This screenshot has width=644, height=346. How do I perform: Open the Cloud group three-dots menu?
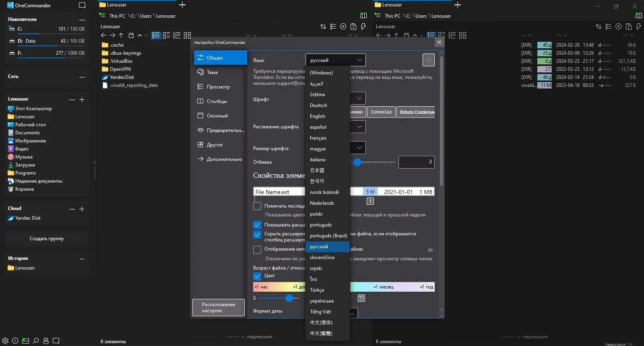[72, 209]
